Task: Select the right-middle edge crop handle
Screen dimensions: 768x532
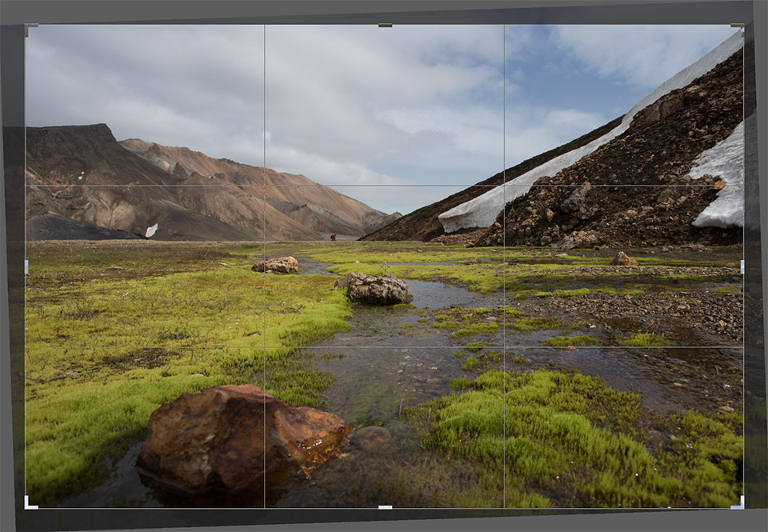Action: point(742,267)
